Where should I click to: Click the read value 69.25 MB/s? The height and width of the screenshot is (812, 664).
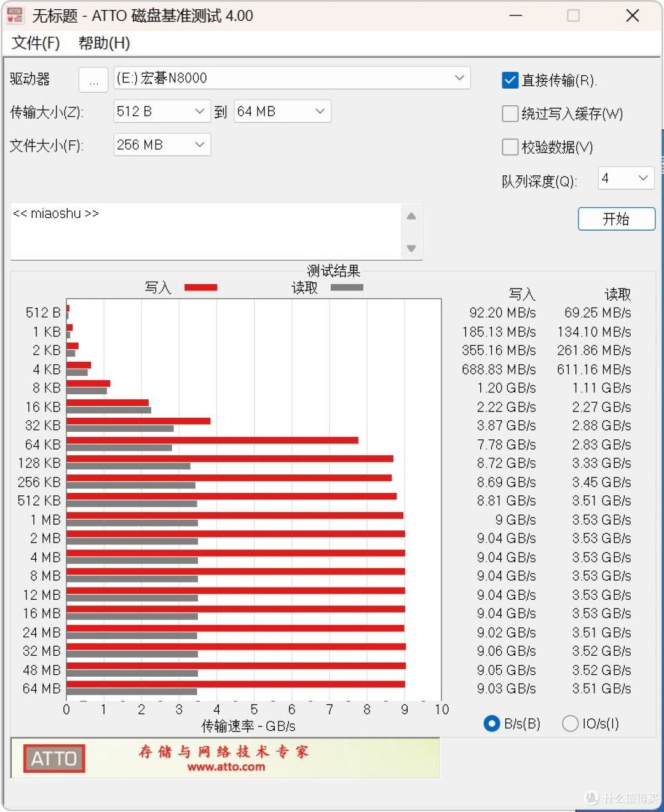(598, 313)
